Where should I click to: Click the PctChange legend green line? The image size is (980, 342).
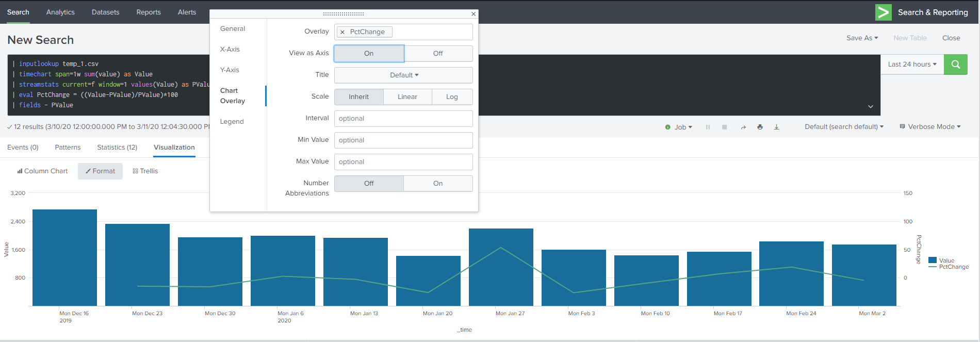click(x=933, y=267)
